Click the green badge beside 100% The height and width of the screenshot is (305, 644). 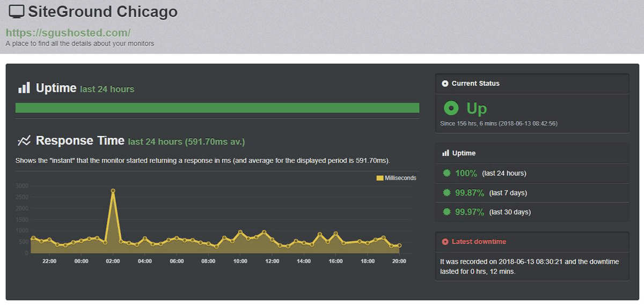click(447, 173)
